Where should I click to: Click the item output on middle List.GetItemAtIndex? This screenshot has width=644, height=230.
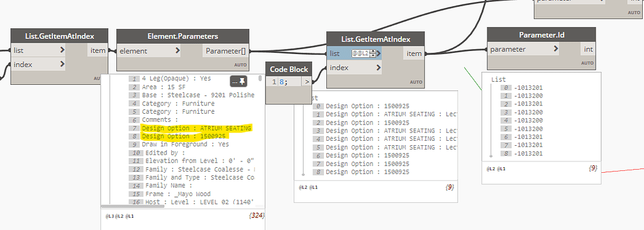(414, 54)
